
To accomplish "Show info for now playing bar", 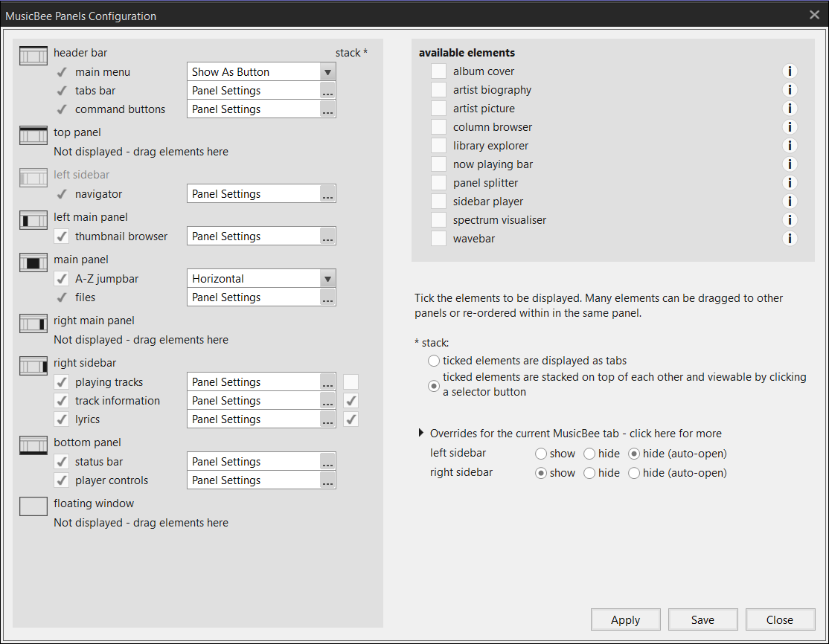I will tap(790, 164).
